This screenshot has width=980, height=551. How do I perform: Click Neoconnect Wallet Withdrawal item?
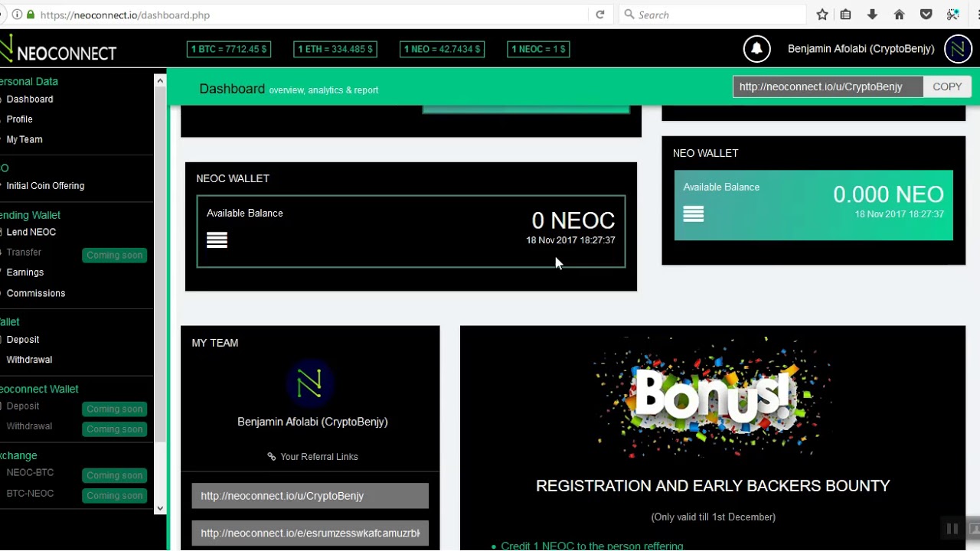click(x=29, y=426)
